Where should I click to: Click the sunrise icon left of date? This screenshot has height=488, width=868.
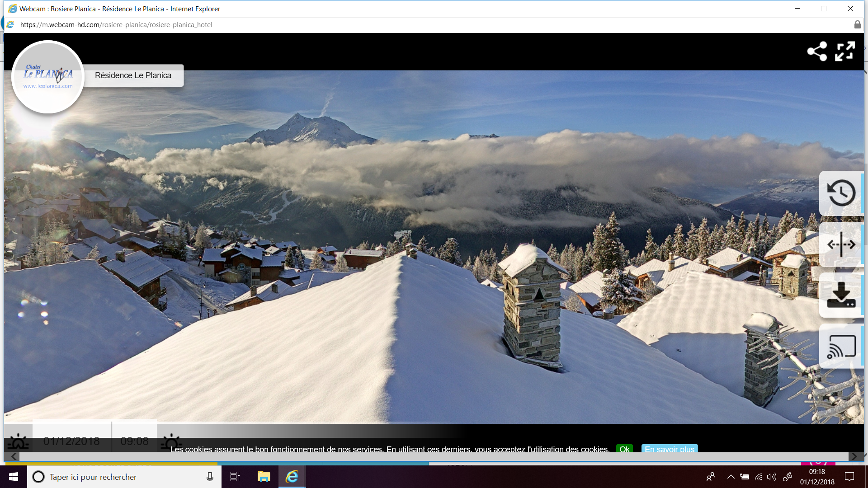[x=19, y=441]
